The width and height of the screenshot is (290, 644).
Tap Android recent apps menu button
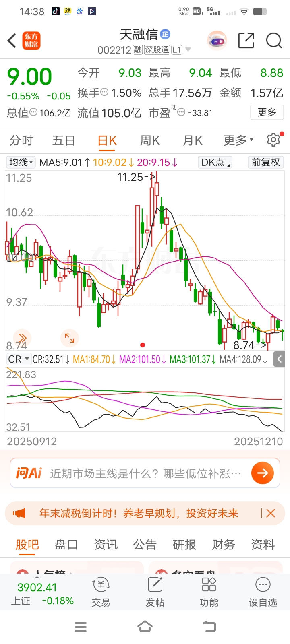(81, 627)
